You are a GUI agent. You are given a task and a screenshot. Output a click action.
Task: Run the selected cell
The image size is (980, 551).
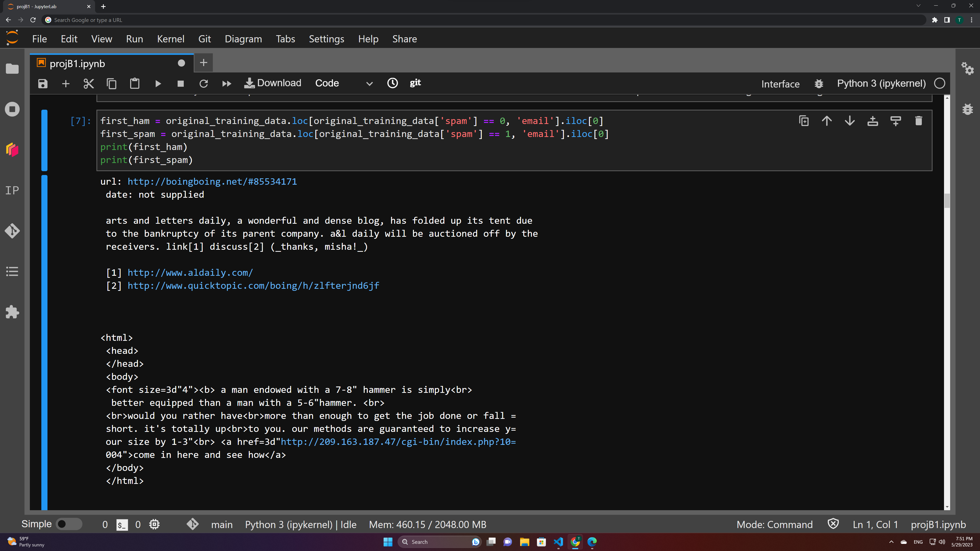pyautogui.click(x=158, y=83)
